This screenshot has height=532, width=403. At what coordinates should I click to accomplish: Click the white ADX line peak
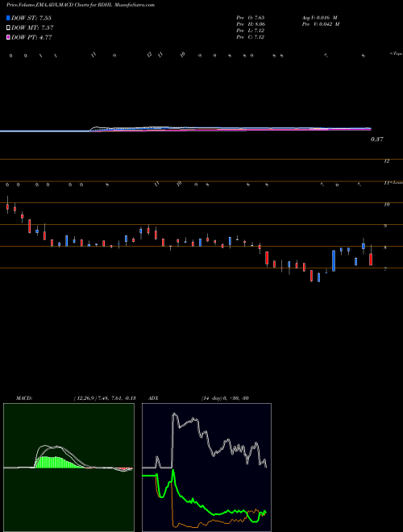(x=174, y=414)
